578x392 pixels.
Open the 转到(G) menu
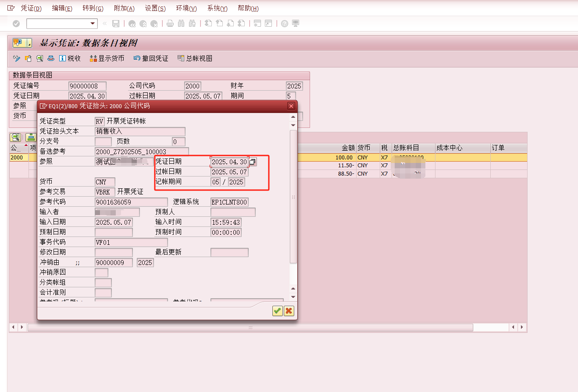93,8
